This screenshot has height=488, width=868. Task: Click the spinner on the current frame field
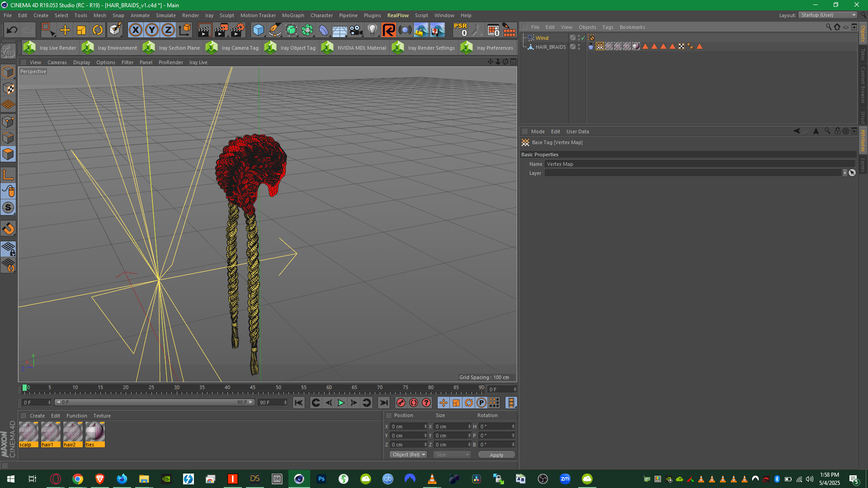click(515, 389)
